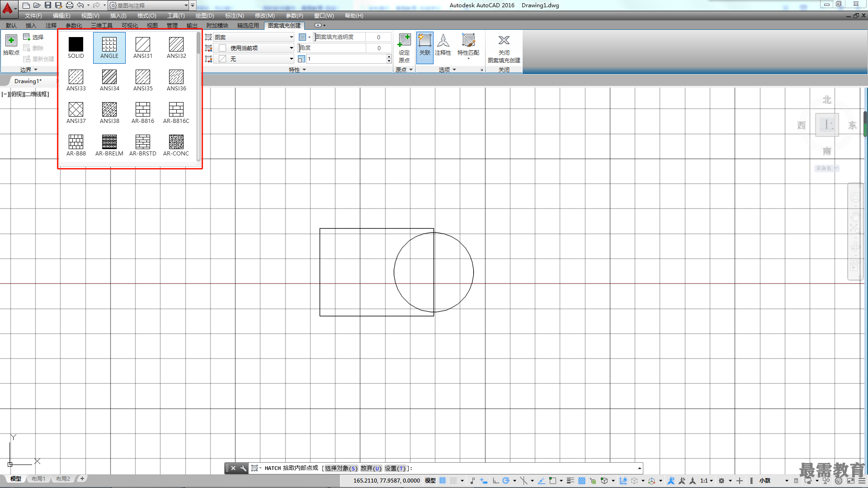Pick the AR-CONC concrete pattern
The height and width of the screenshot is (488, 868).
point(176,145)
